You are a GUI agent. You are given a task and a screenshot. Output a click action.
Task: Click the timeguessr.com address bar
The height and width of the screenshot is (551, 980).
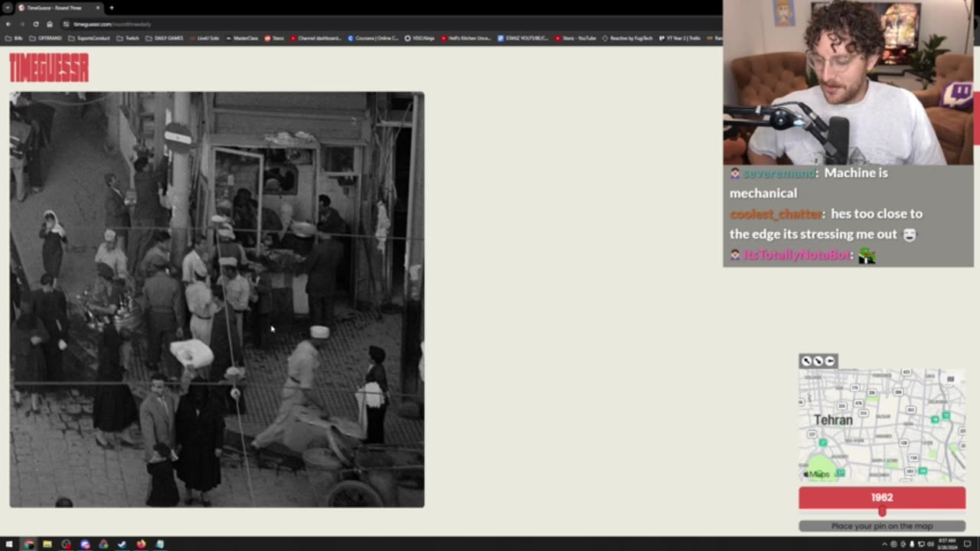click(x=390, y=24)
